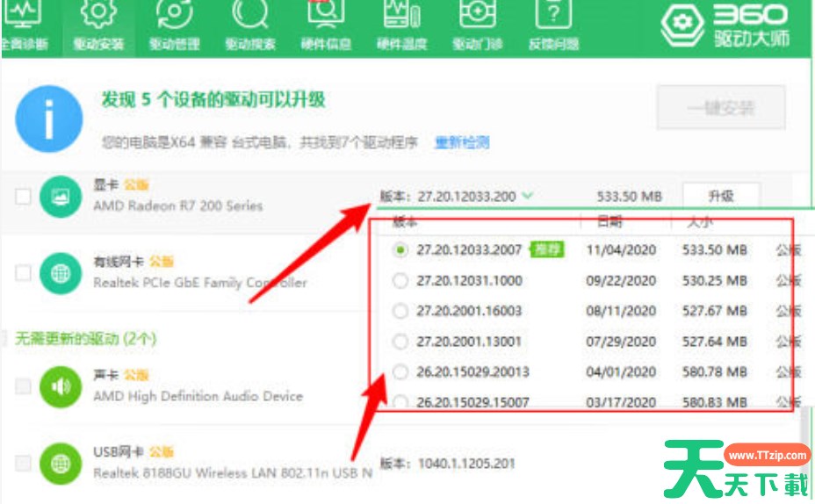815x504 pixels.
Task: Click the 升级 button for 显卡
Action: (x=721, y=196)
